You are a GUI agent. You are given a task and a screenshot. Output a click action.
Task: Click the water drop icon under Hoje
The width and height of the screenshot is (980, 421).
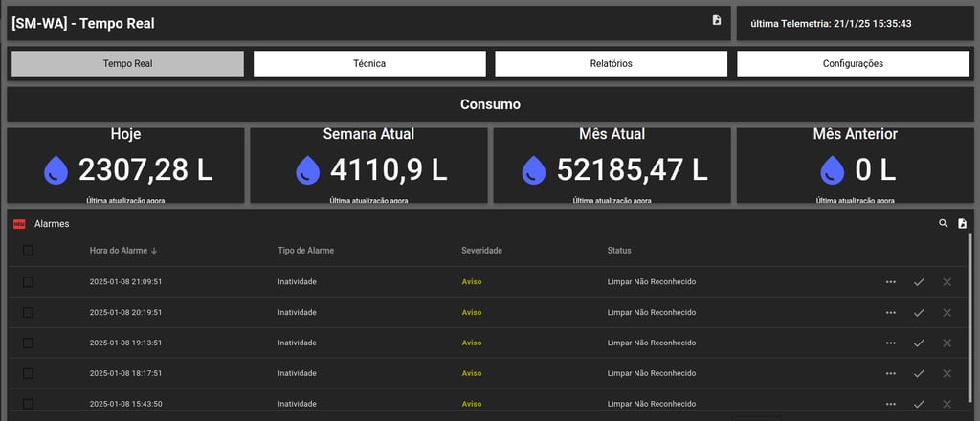[56, 170]
